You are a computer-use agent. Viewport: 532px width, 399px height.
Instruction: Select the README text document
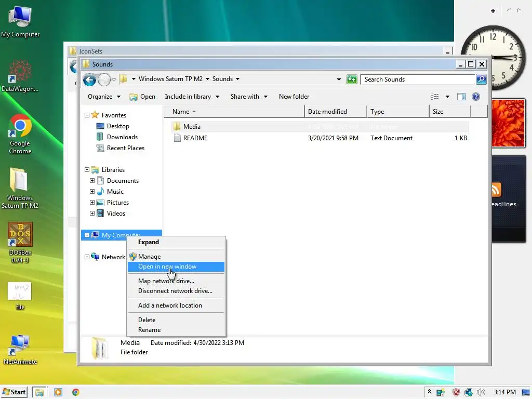point(195,138)
